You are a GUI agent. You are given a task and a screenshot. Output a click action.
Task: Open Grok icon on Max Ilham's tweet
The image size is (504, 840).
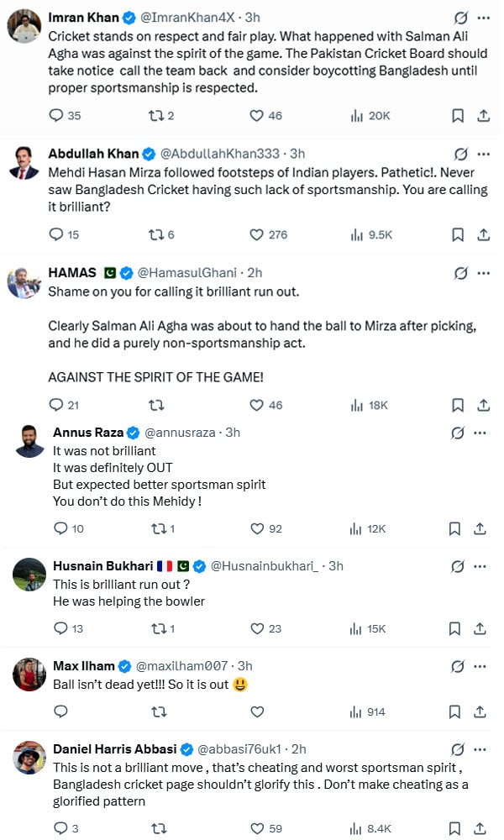[x=459, y=666]
